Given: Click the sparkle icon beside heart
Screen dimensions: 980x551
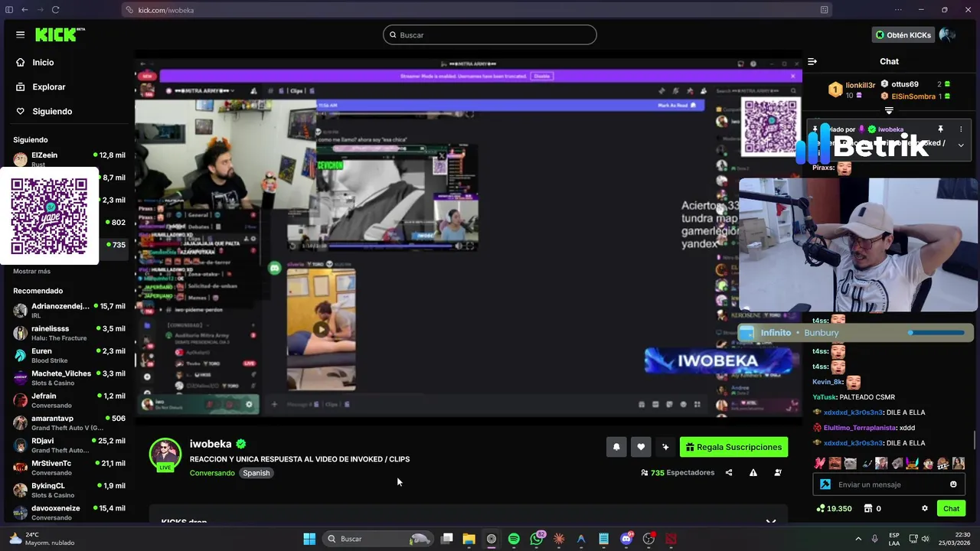Looking at the screenshot, I should point(665,447).
